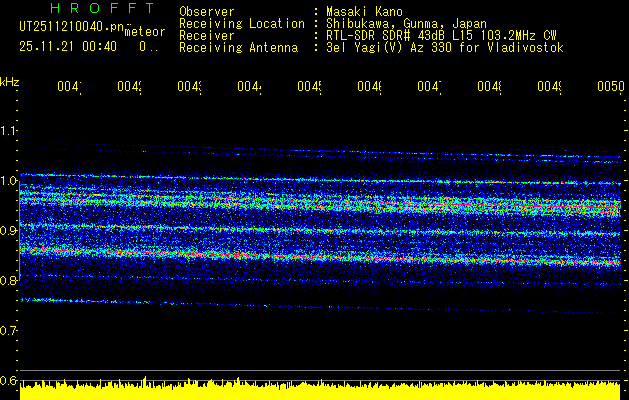Click the 0046 time axis marker
This screenshot has width=629, height=400.
pyautogui.click(x=369, y=86)
